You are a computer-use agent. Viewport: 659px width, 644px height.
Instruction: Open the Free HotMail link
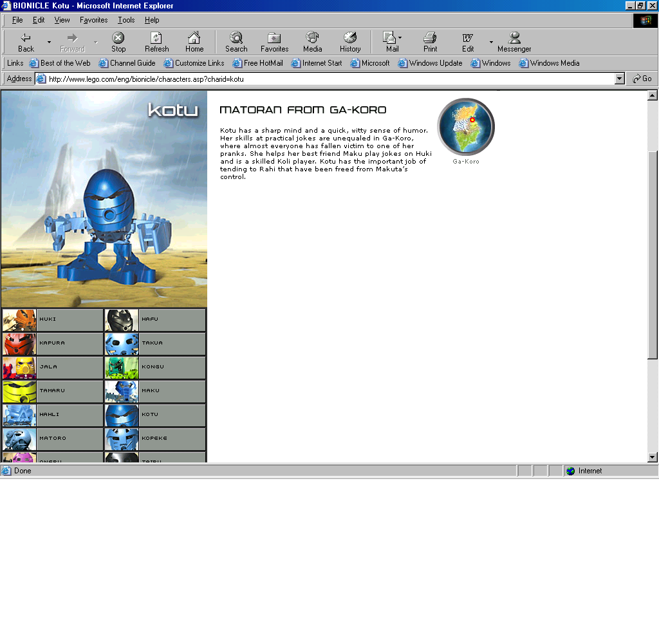pyautogui.click(x=257, y=63)
